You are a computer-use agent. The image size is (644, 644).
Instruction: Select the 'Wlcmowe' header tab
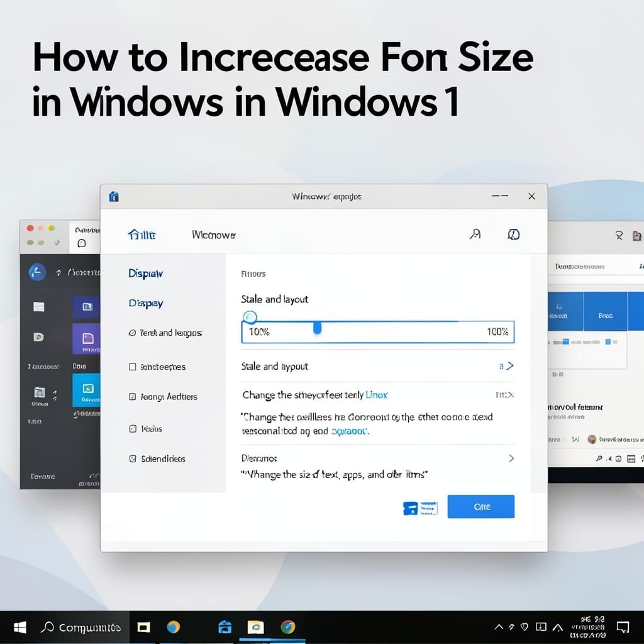click(214, 235)
